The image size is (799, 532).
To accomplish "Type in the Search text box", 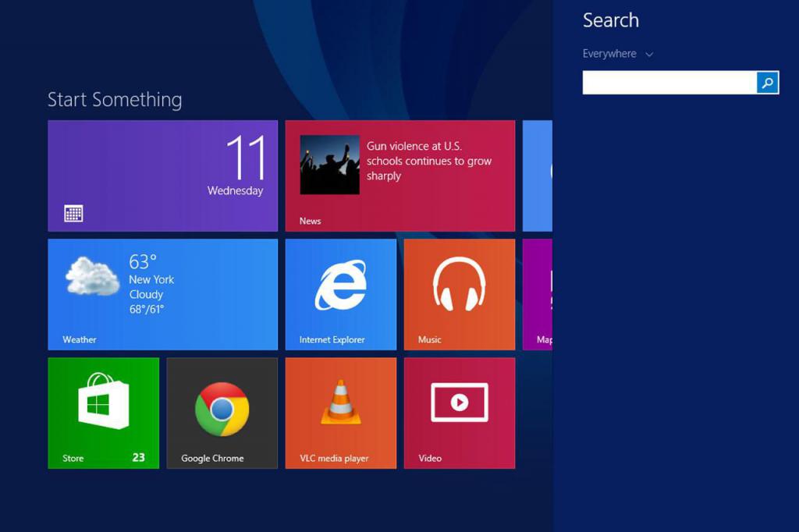I will (669, 83).
